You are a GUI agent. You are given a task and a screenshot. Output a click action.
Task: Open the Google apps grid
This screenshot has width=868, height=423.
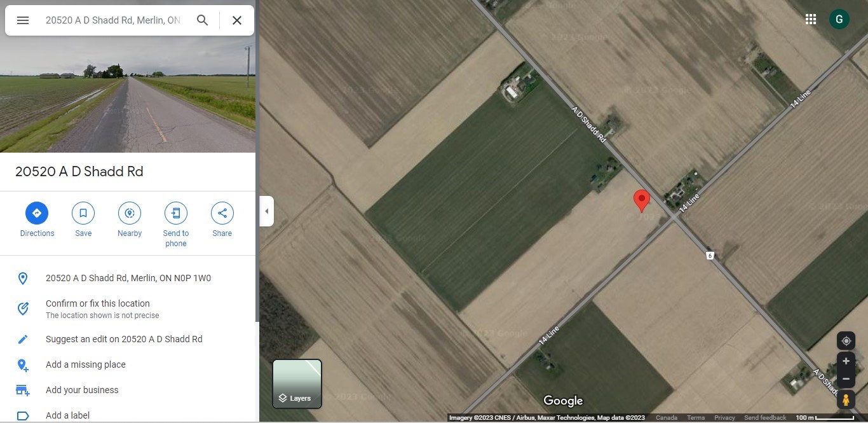click(x=811, y=19)
